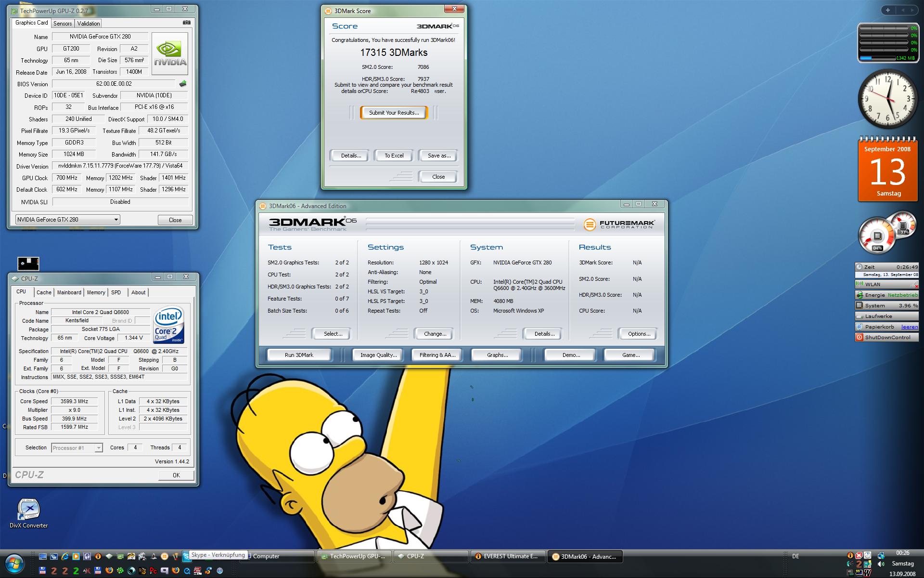Image resolution: width=924 pixels, height=578 pixels.
Task: Open the graphics card selection dropdown
Action: 115,220
